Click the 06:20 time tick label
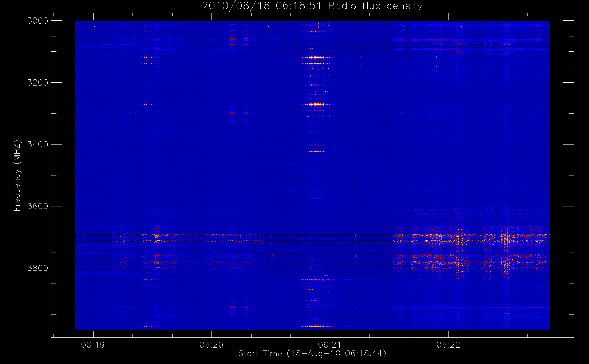 [x=212, y=345]
